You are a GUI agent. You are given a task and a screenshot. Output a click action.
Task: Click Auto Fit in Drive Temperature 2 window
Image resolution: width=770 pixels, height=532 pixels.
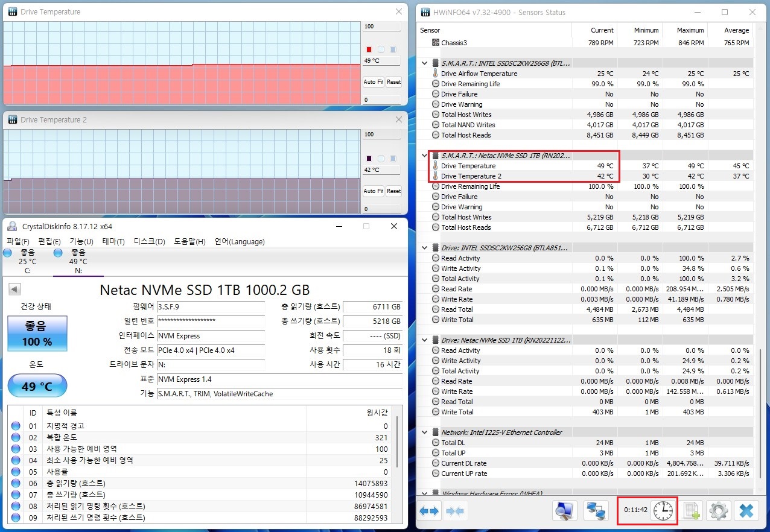coord(374,191)
